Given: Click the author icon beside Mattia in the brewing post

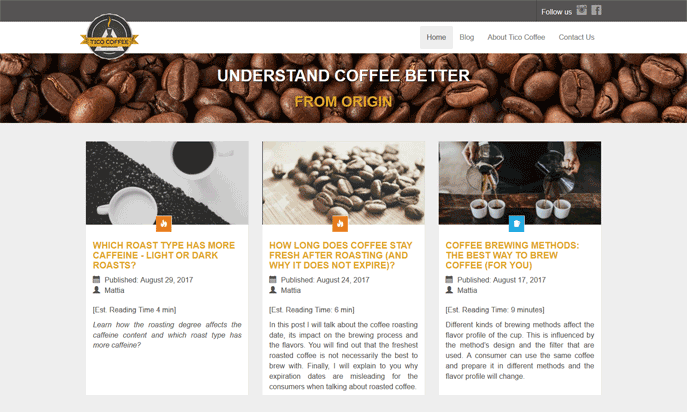Looking at the screenshot, I should tap(449, 290).
